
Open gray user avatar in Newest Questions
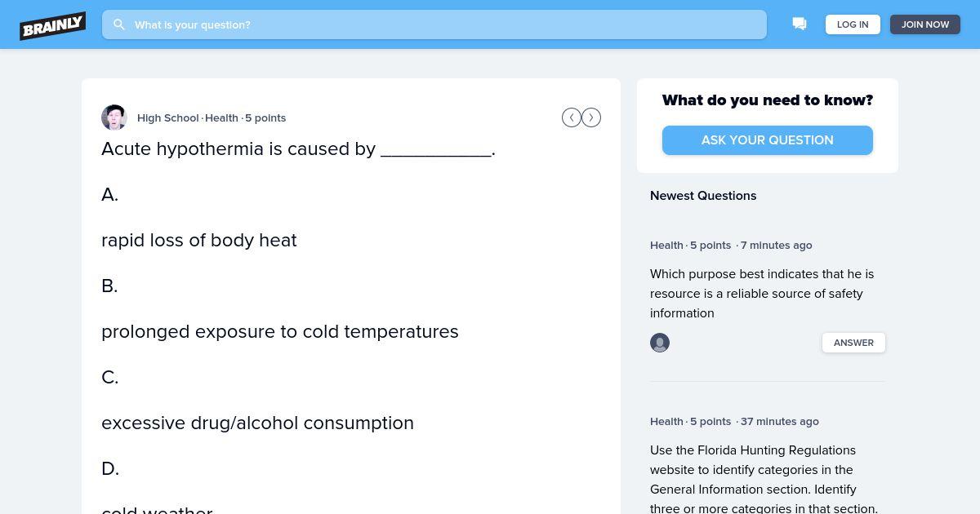point(660,343)
